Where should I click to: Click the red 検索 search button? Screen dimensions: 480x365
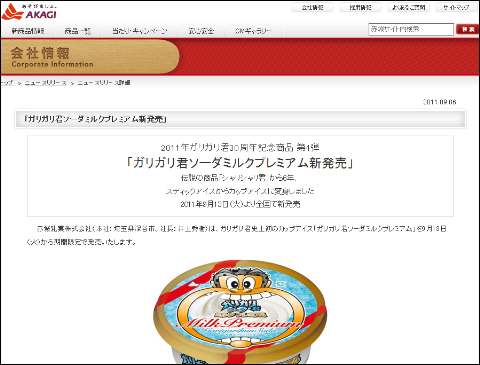[x=468, y=29]
